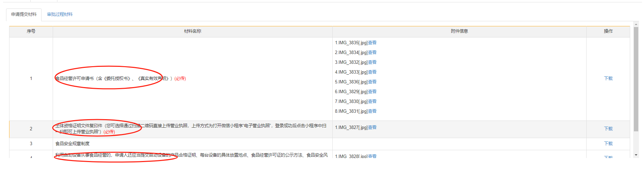This screenshot has width=644, height=185.
Task: View the IMG_3836.jpg file with 查看
Action: coord(372,82)
